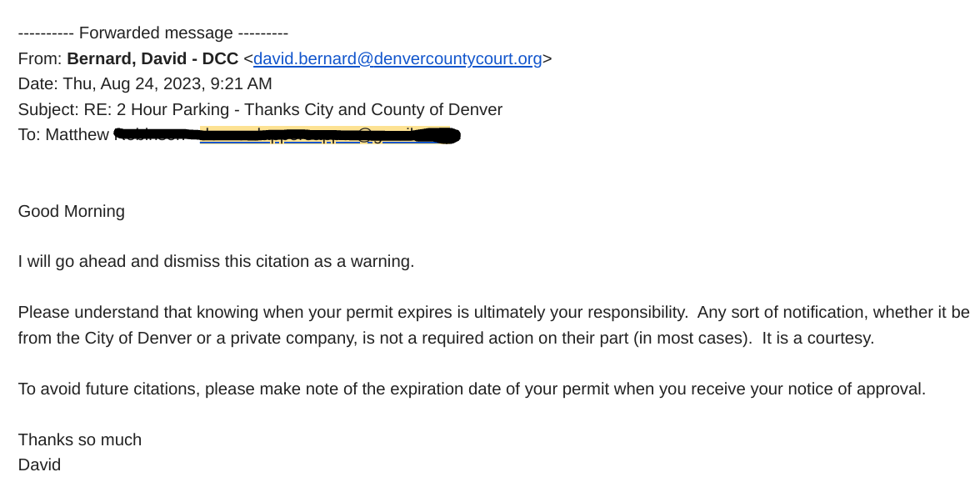This screenshot has width=980, height=492.
Task: Click the redacted recipient email address
Action: [329, 135]
